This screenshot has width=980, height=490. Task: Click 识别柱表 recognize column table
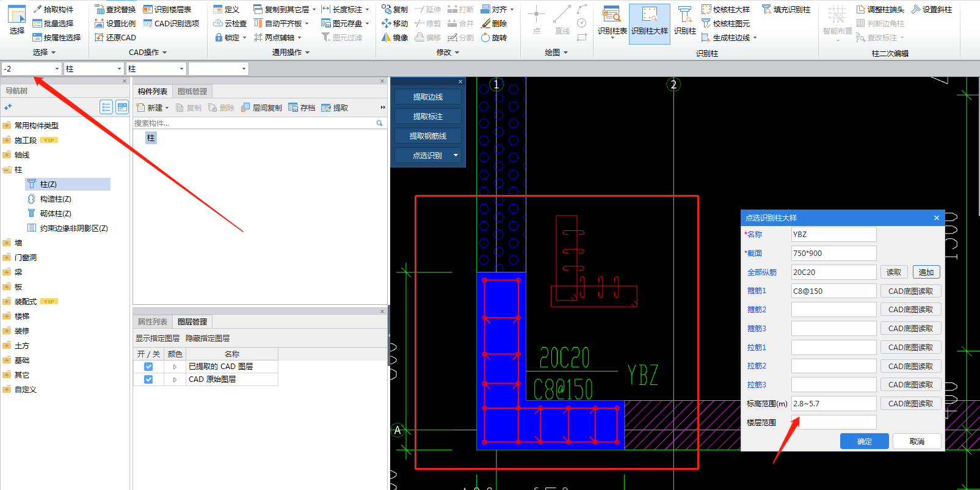pyautogui.click(x=612, y=22)
